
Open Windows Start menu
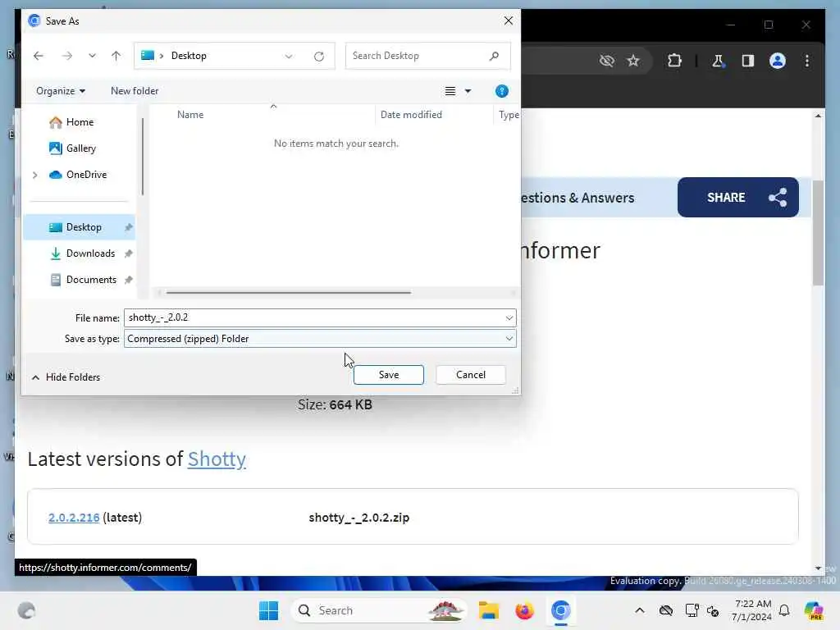point(268,610)
